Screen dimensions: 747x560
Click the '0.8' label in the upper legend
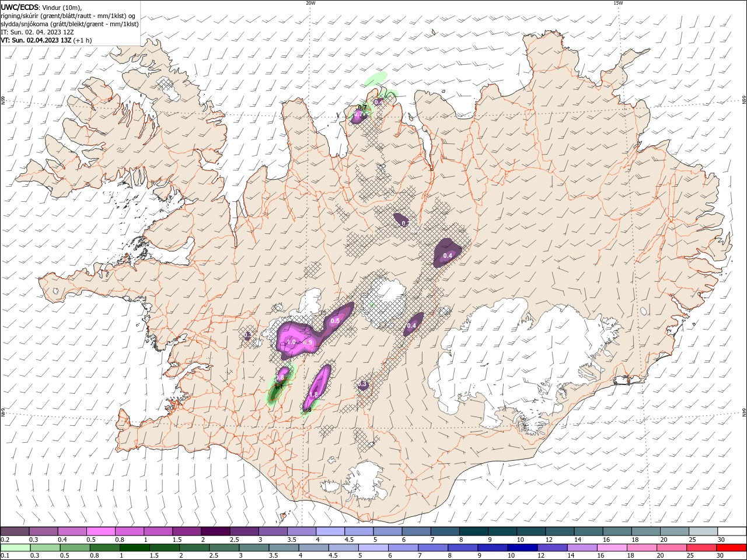120,540
